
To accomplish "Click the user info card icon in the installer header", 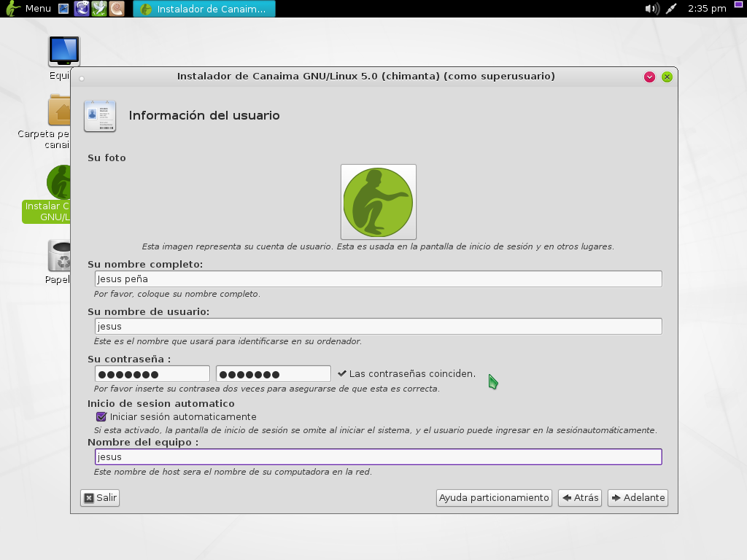I will [x=100, y=115].
